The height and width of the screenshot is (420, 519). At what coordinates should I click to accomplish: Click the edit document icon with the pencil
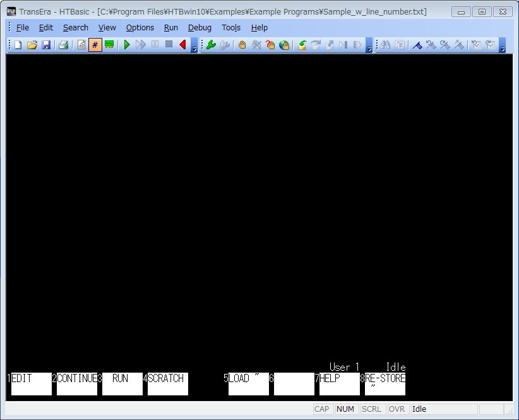[81, 45]
